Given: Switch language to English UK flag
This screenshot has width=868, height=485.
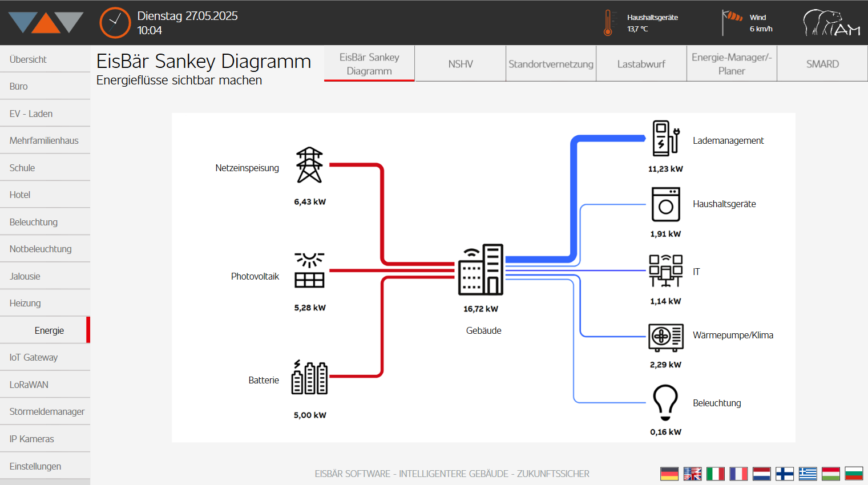Looking at the screenshot, I should point(692,474).
